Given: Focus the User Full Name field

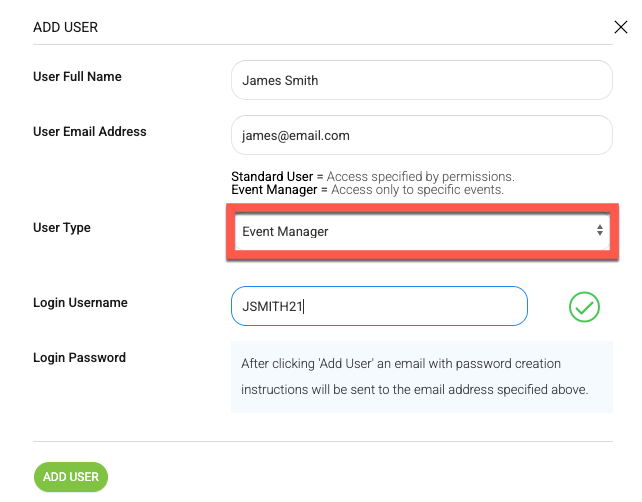Looking at the screenshot, I should 422,80.
